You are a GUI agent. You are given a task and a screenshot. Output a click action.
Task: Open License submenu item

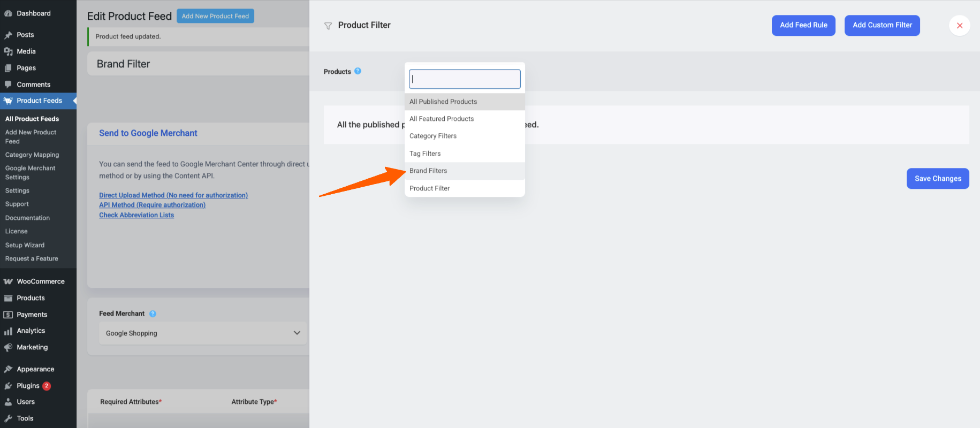point(16,231)
